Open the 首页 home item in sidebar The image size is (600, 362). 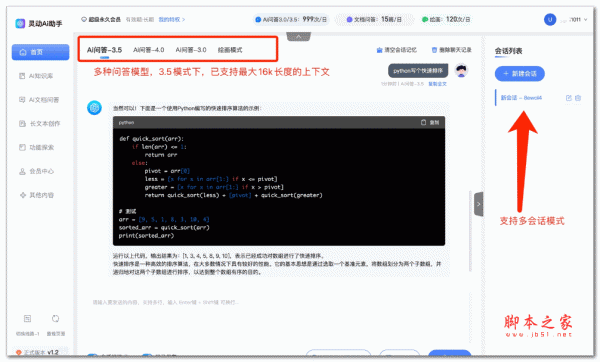[x=40, y=52]
